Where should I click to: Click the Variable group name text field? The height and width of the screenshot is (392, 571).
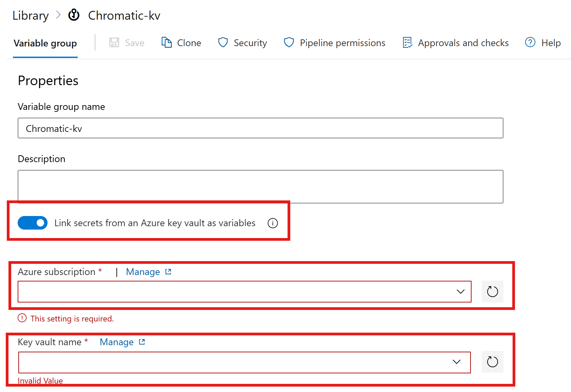tap(260, 128)
